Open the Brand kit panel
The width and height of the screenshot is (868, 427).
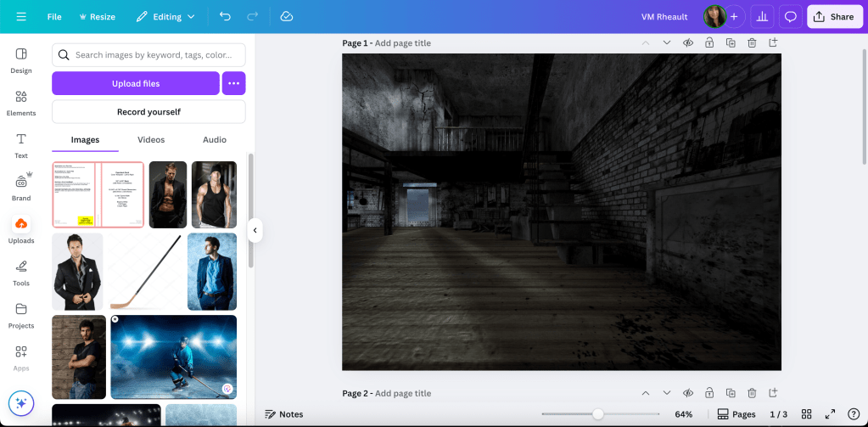coord(21,187)
